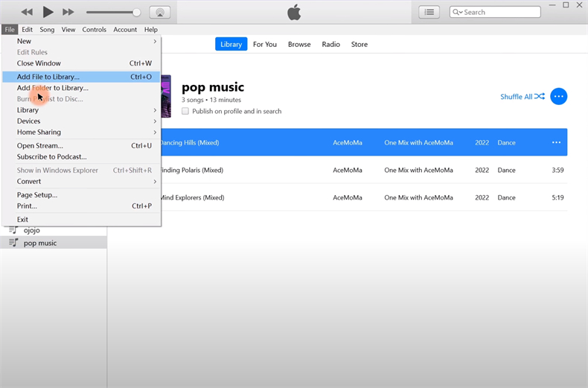Switch to the Radio tab
588x388 pixels.
click(x=330, y=44)
